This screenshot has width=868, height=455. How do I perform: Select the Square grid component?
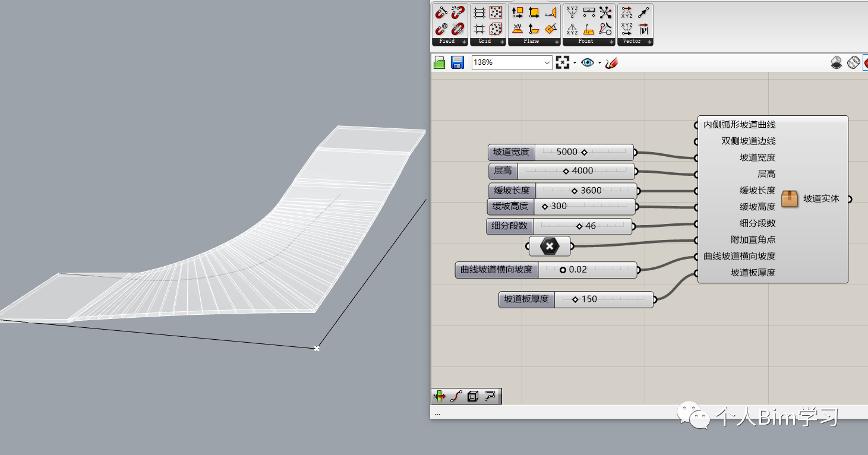click(479, 29)
